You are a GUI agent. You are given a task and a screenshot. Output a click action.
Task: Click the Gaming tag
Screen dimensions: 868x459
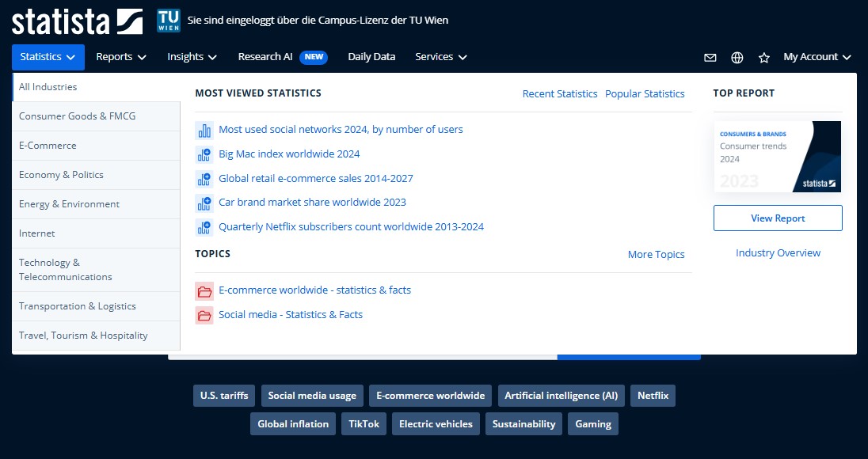coord(593,424)
